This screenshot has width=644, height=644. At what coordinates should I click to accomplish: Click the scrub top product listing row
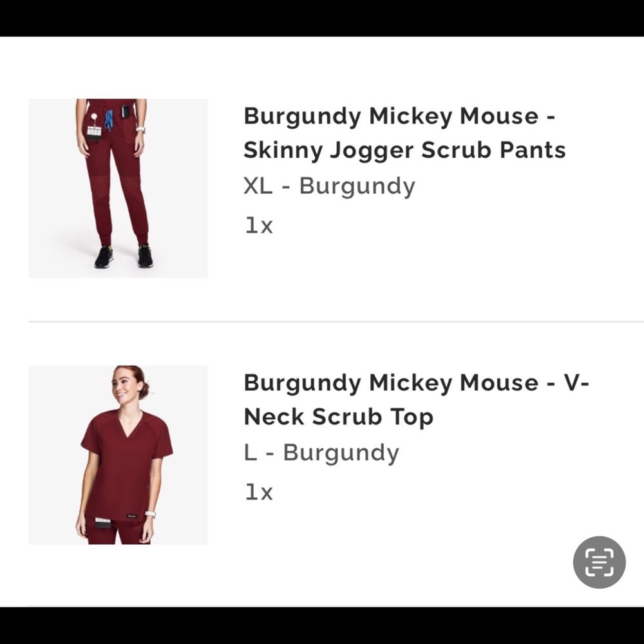click(322, 455)
